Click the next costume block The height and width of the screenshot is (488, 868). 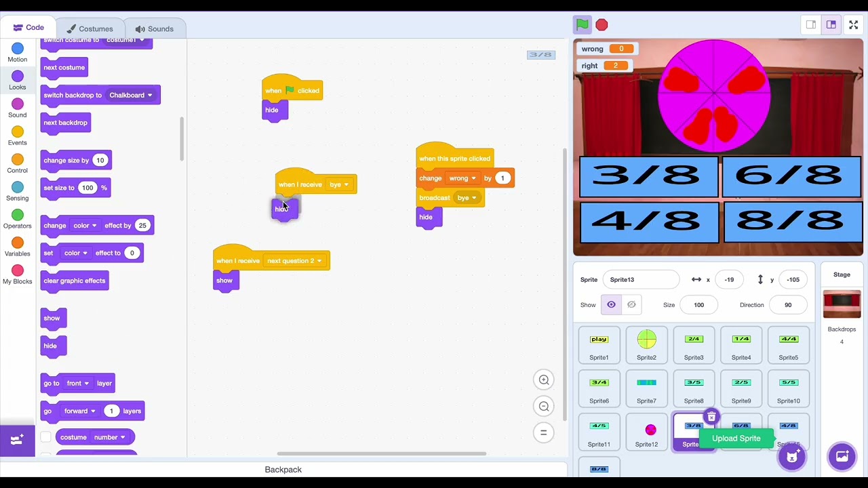pyautogui.click(x=64, y=68)
